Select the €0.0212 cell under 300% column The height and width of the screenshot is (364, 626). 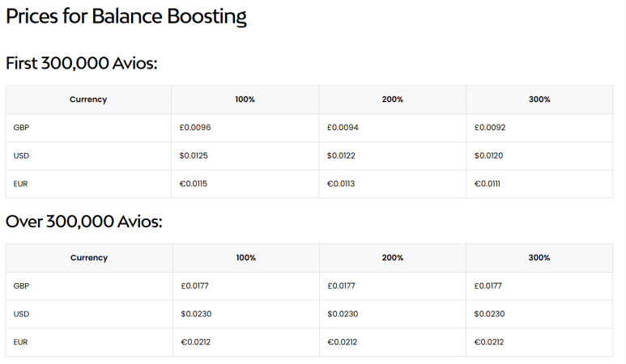[539, 342]
